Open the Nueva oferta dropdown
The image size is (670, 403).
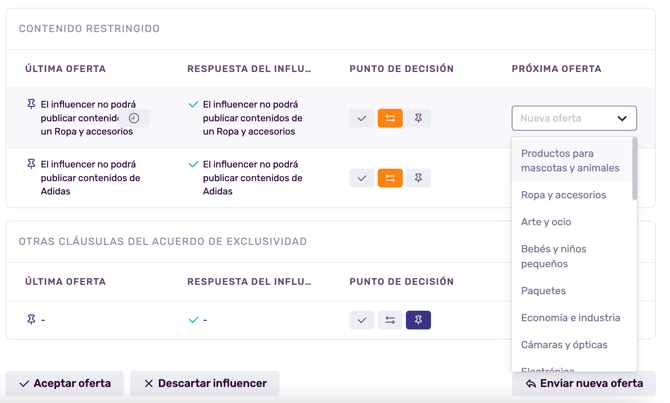click(565, 118)
